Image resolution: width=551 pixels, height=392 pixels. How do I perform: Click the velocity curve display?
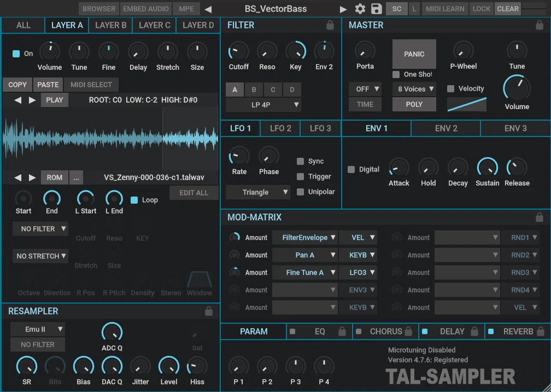point(467,104)
